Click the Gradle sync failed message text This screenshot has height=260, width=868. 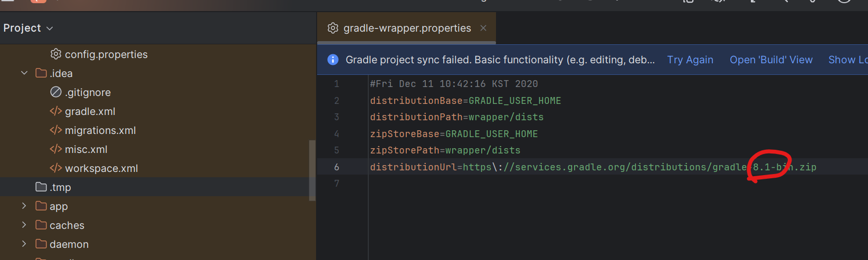500,60
